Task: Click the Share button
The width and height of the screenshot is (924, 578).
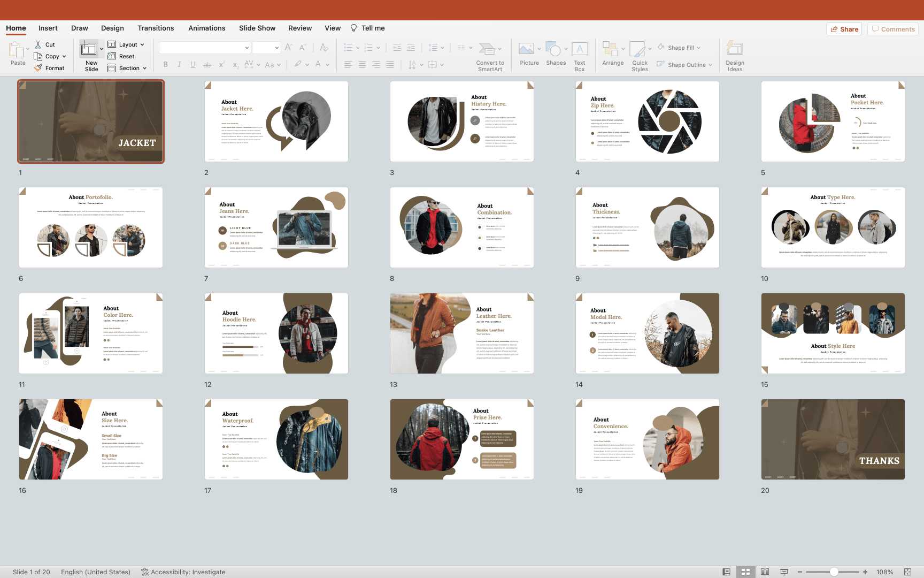Action: [845, 29]
